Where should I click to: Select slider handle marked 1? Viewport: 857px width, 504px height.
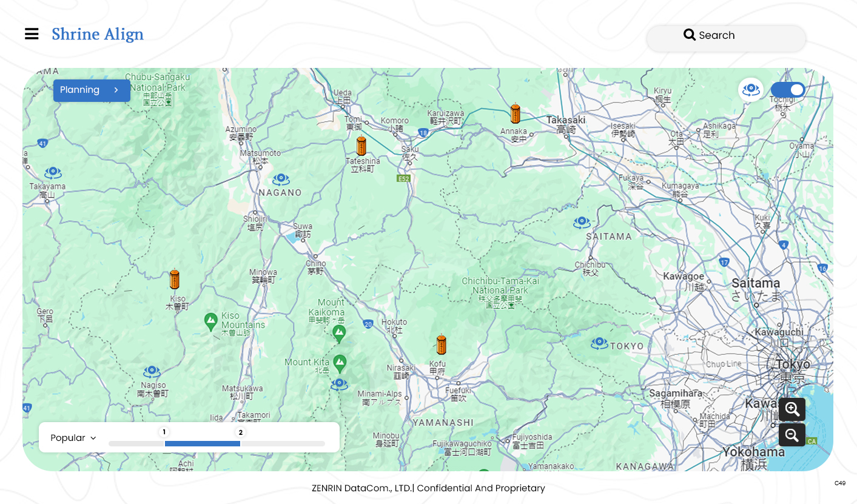pos(164,432)
